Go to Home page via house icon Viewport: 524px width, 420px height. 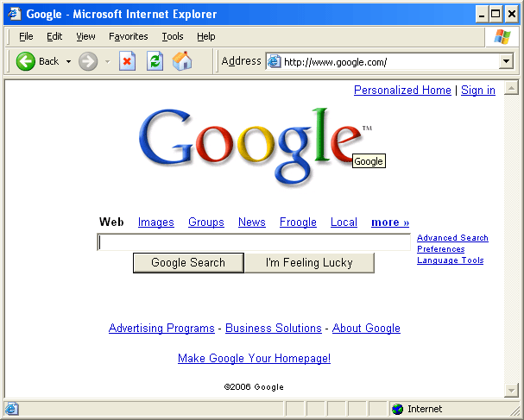coord(182,60)
